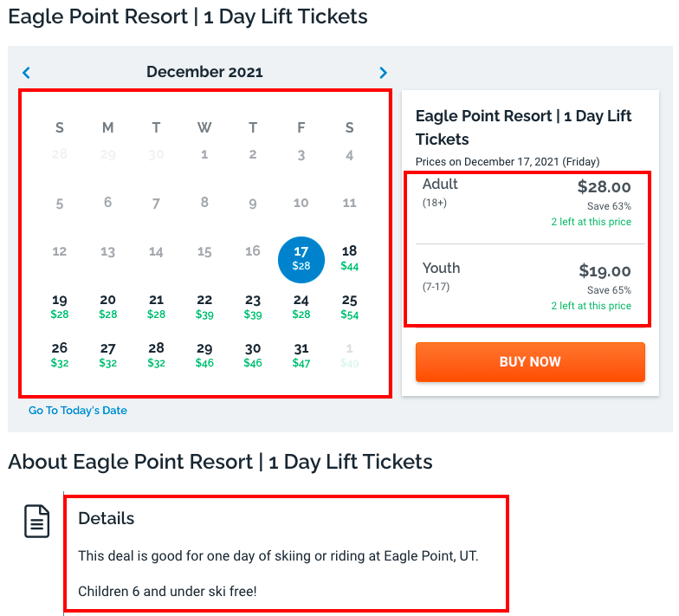Go to previous month with left arrow

click(26, 73)
